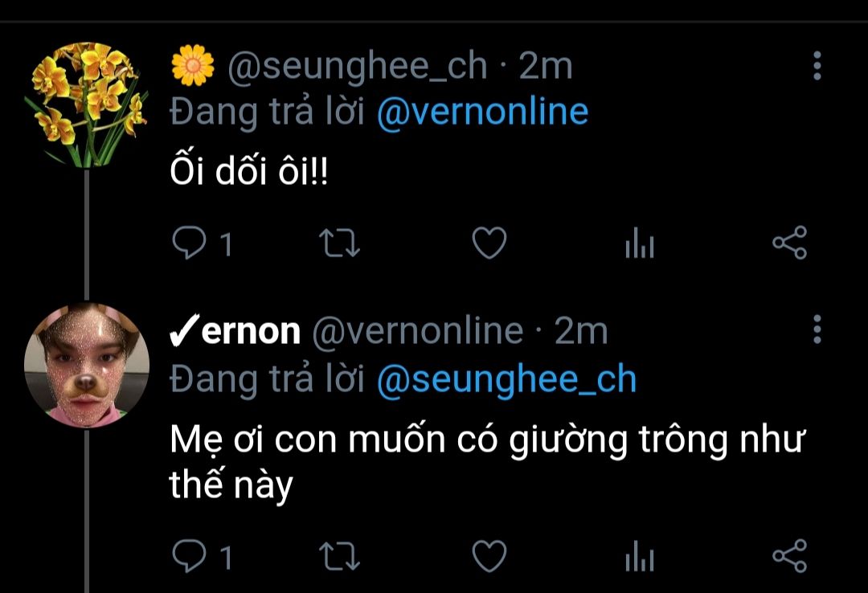Reply to Vernon's tweet

189,555
